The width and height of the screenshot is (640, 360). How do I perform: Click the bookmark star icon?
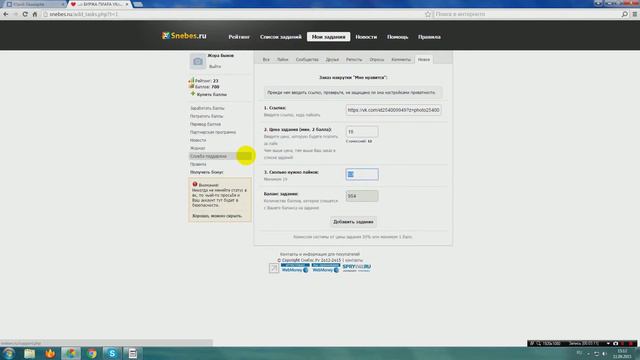(x=428, y=14)
